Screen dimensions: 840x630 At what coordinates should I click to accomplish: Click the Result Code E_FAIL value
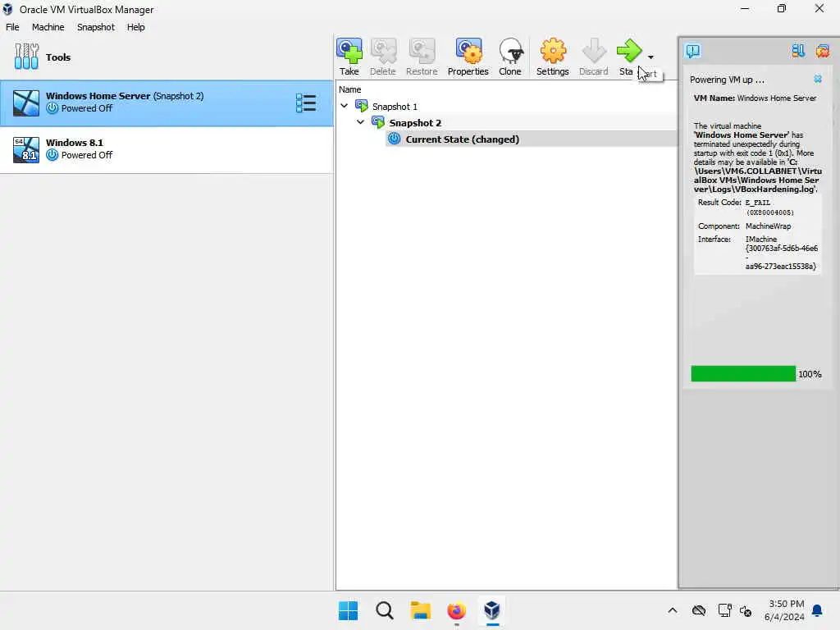point(769,208)
